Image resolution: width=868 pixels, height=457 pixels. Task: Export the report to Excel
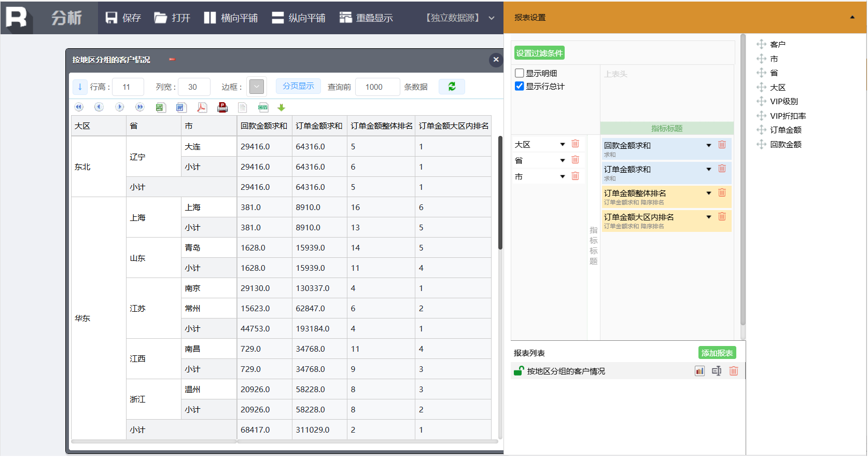pos(161,107)
